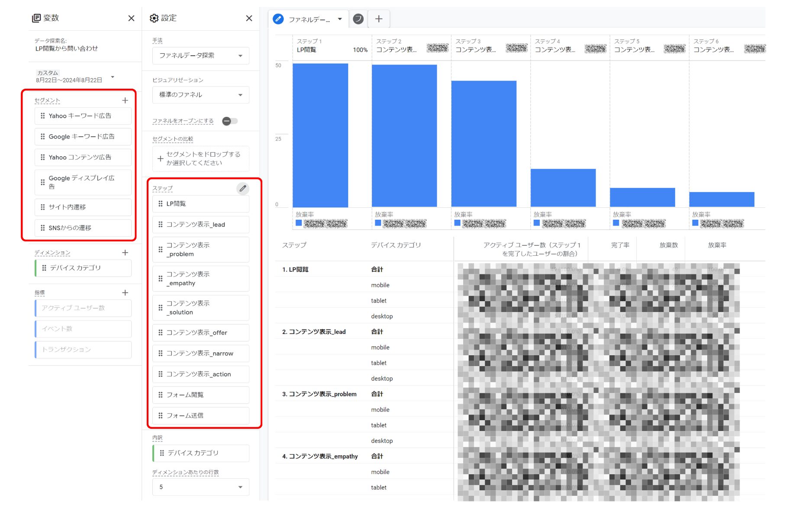Select the トランザクション metric
This screenshot has width=812, height=521.
83,350
